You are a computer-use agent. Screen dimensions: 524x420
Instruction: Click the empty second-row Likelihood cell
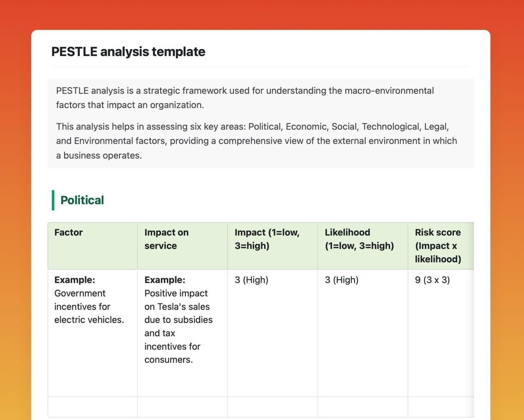click(362, 407)
